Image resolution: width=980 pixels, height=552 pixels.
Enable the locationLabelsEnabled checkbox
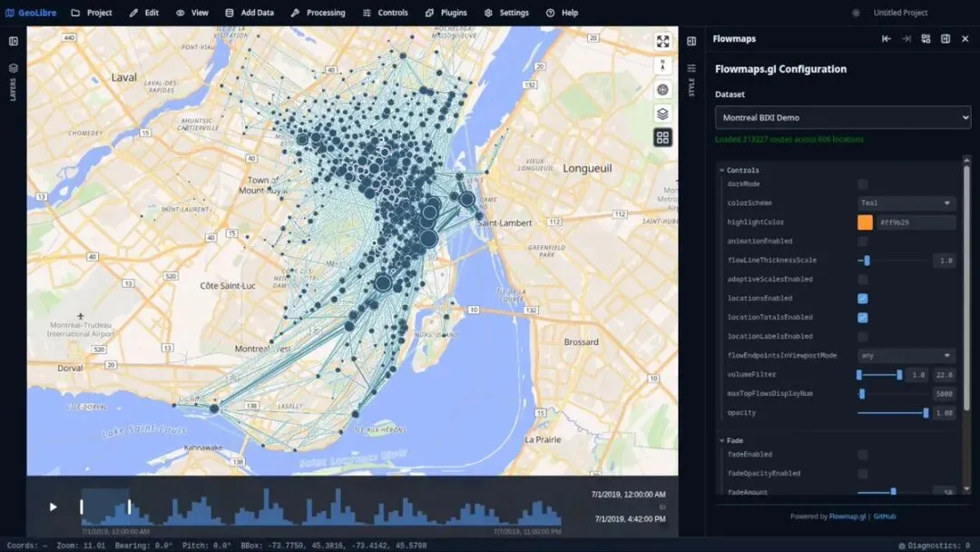[863, 336]
